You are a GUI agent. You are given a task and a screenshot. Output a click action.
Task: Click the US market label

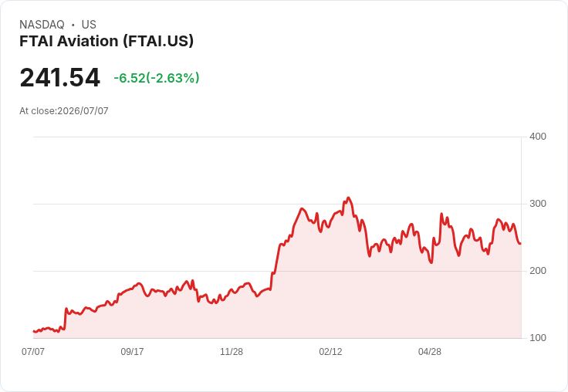click(x=89, y=25)
